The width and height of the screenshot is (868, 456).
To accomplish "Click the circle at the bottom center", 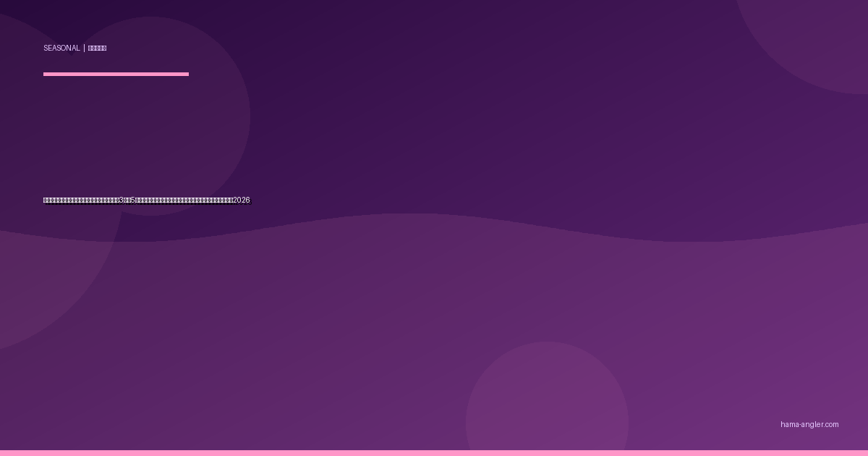I will click(547, 405).
